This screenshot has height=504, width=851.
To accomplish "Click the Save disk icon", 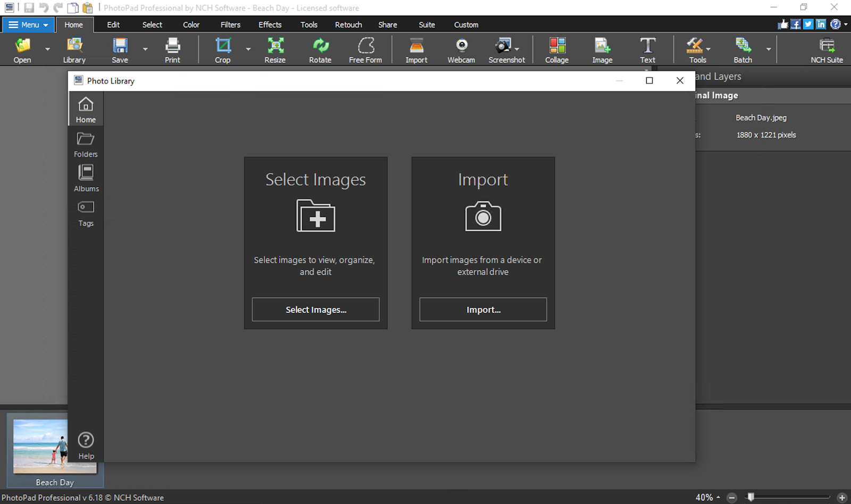I will (x=120, y=46).
